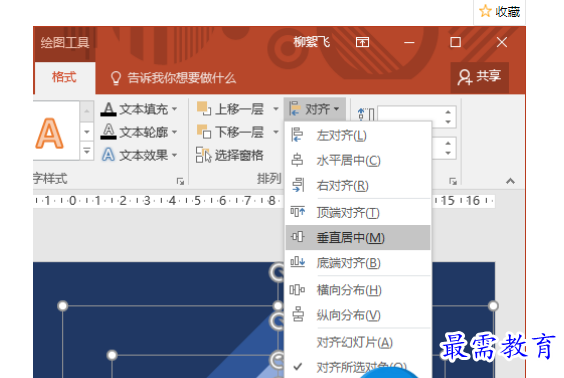
Task: Select the Format (格式) ribbon tab
Action: tap(64, 77)
